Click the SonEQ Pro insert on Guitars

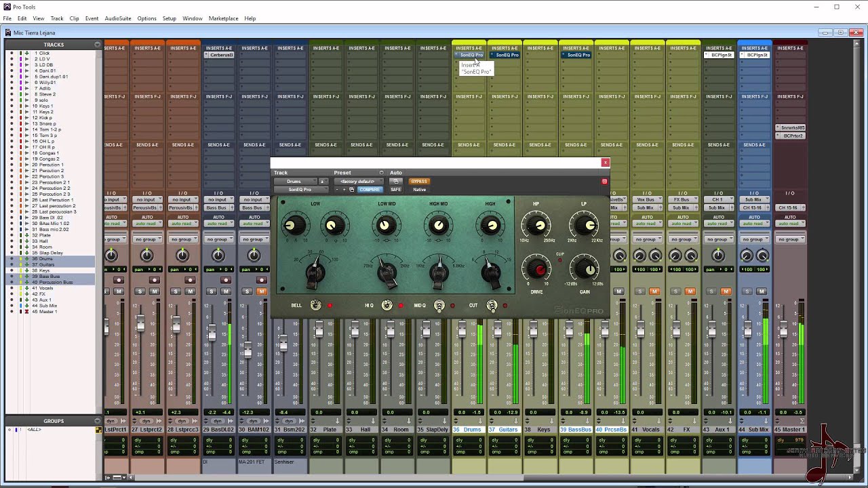click(x=505, y=55)
